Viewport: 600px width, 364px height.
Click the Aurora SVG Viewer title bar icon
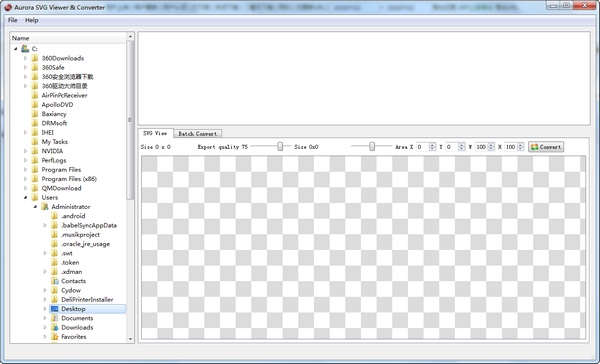(8, 7)
